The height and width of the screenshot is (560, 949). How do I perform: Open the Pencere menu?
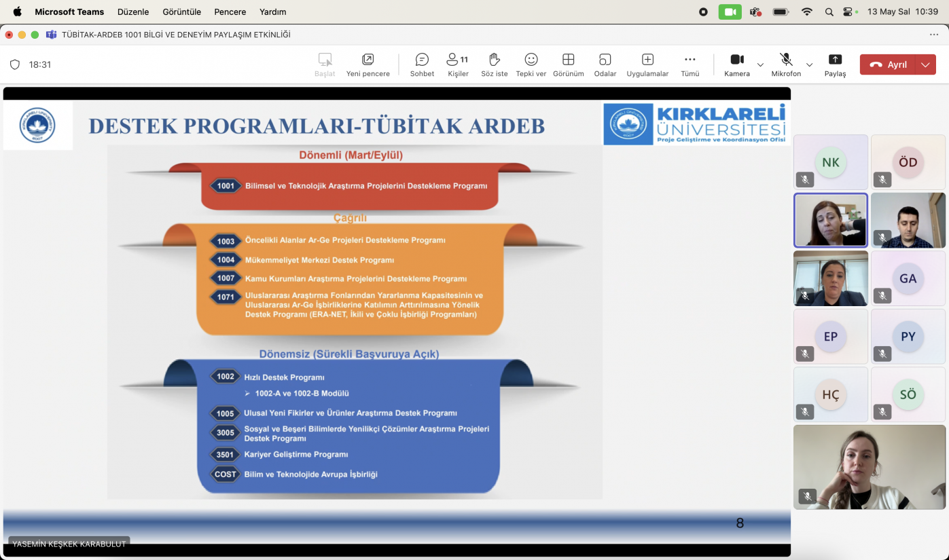click(230, 12)
